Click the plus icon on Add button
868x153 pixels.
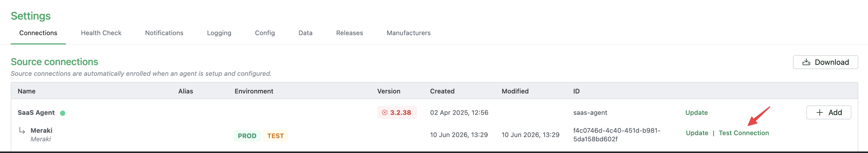819,112
